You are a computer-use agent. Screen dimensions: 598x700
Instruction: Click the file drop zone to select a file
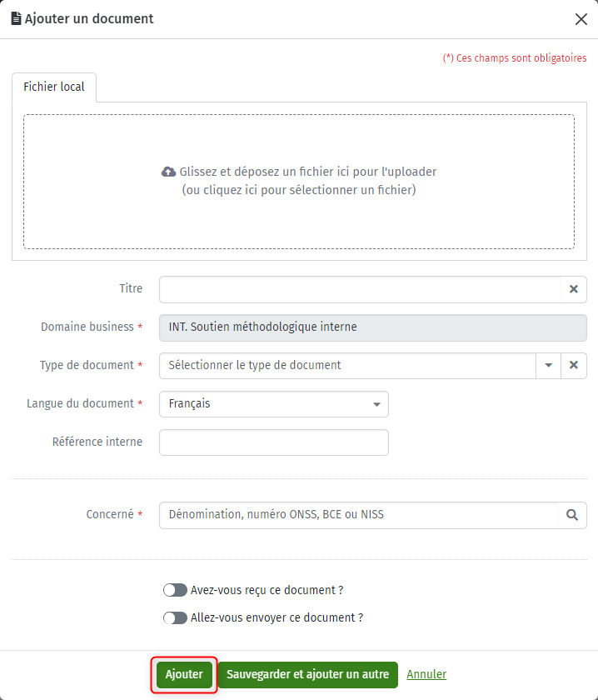[x=299, y=182]
